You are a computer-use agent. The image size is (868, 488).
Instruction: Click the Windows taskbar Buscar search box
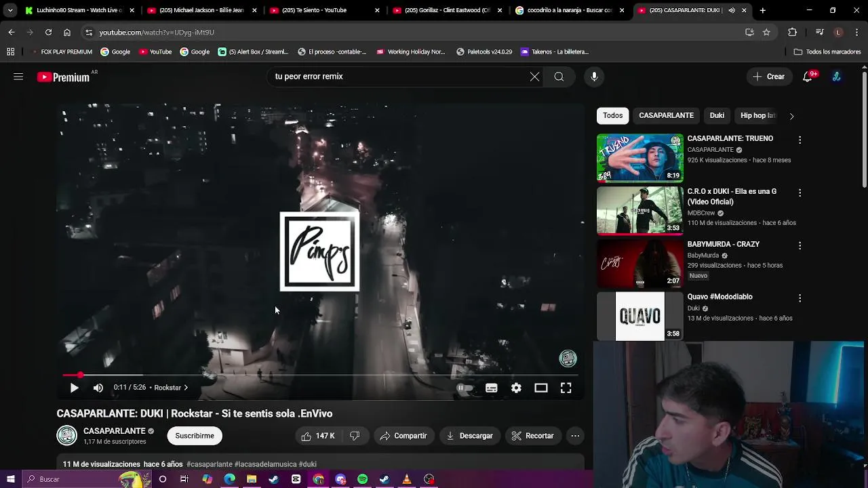pyautogui.click(x=86, y=479)
